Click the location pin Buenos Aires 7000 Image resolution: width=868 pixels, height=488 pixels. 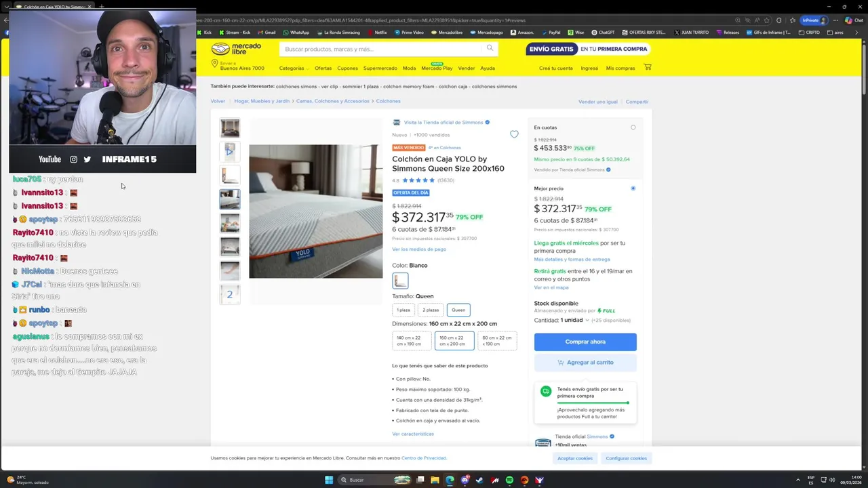pos(237,65)
